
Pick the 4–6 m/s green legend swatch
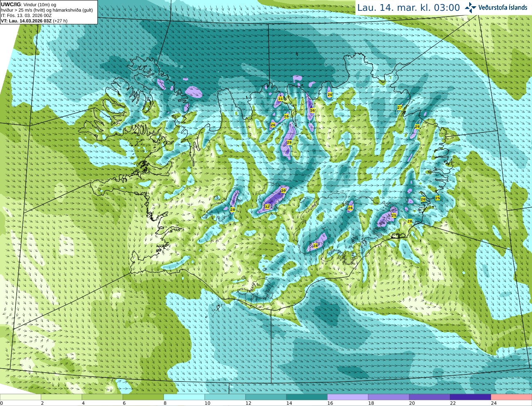103,397
